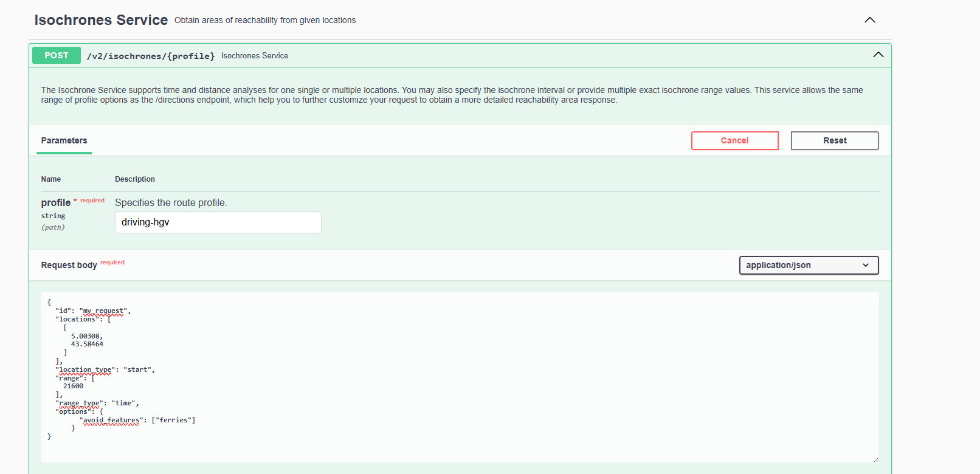Click the "range_type": "time" line
The height and width of the screenshot is (474, 980).
click(x=97, y=403)
